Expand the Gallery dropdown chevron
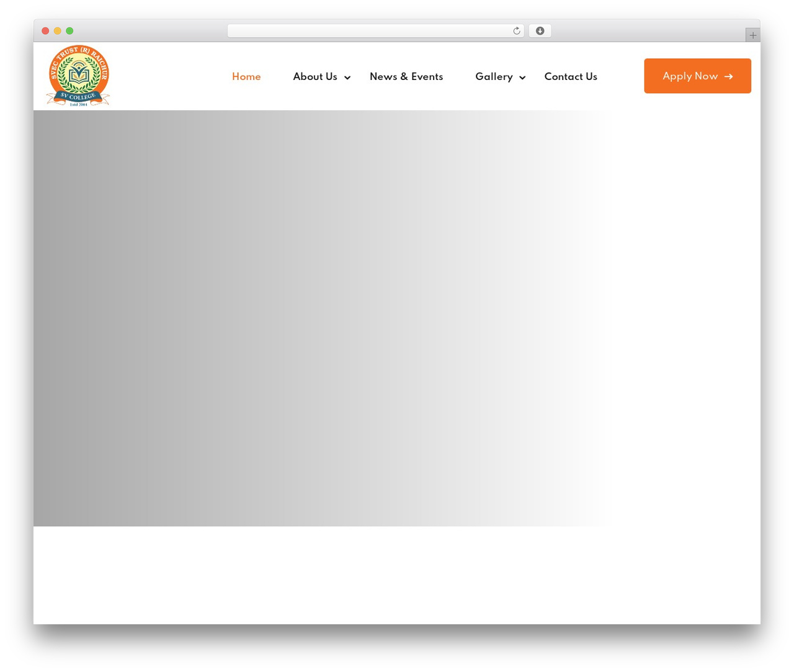 click(x=522, y=77)
